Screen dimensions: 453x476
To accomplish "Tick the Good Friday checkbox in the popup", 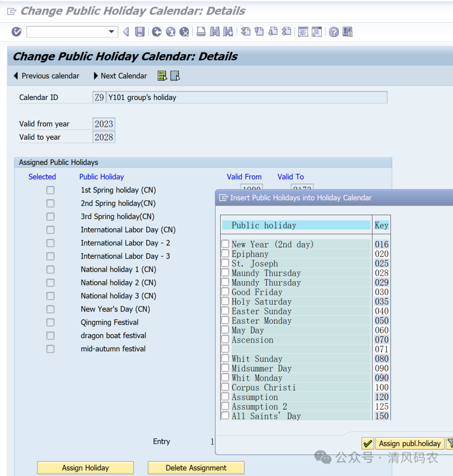I will (225, 292).
